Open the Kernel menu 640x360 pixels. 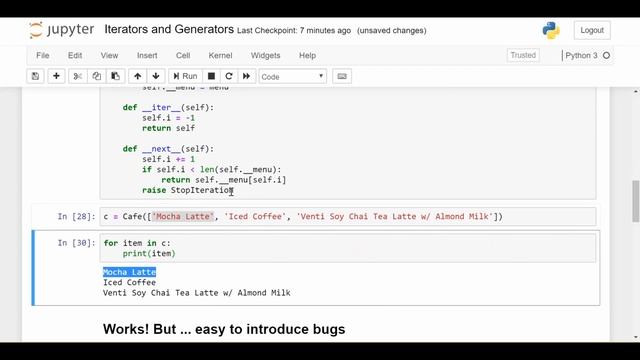[x=220, y=56]
